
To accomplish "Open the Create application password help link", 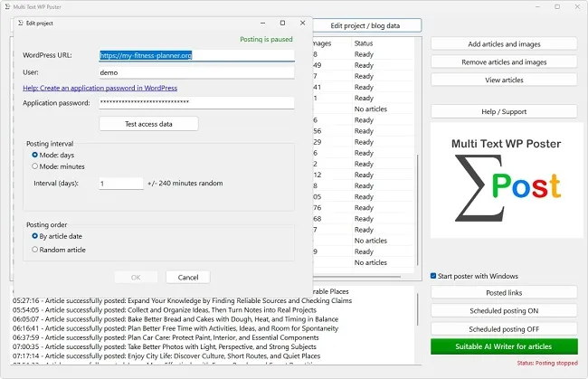I will pos(100,88).
